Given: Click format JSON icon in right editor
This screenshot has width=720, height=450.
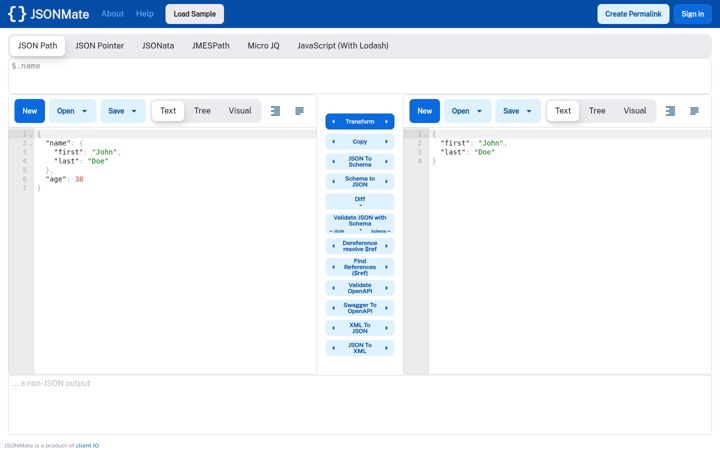Looking at the screenshot, I should (670, 111).
